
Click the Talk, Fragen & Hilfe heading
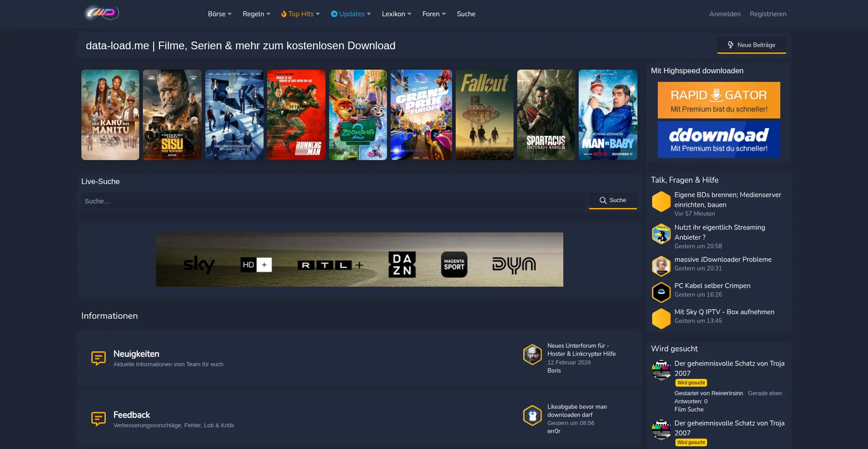click(684, 180)
